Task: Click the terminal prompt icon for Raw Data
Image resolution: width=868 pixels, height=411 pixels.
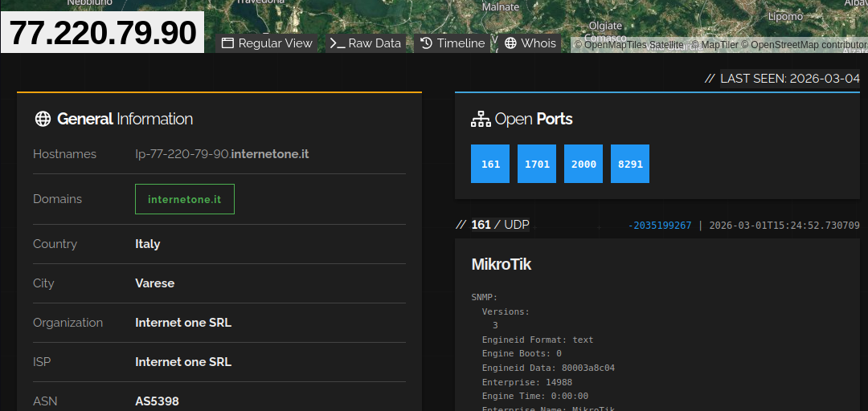Action: tap(338, 43)
